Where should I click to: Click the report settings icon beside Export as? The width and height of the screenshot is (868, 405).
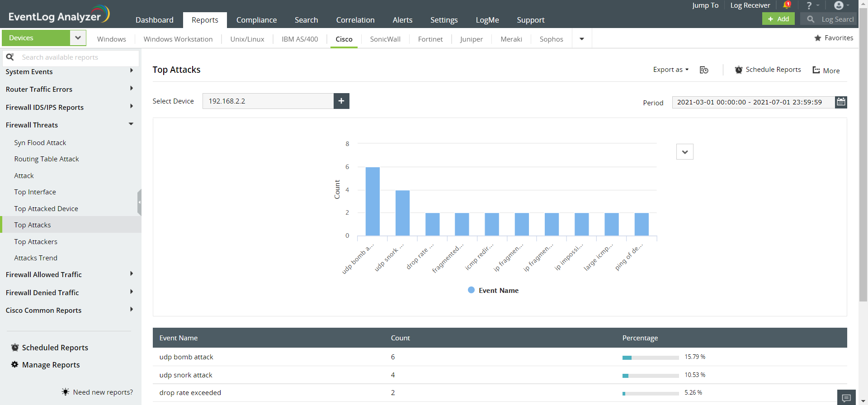704,70
